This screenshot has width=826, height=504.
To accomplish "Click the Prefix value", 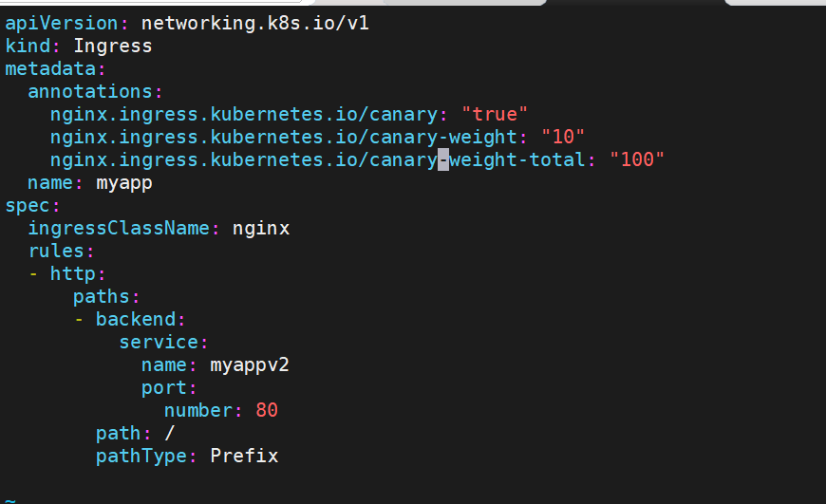I will coord(244,456).
